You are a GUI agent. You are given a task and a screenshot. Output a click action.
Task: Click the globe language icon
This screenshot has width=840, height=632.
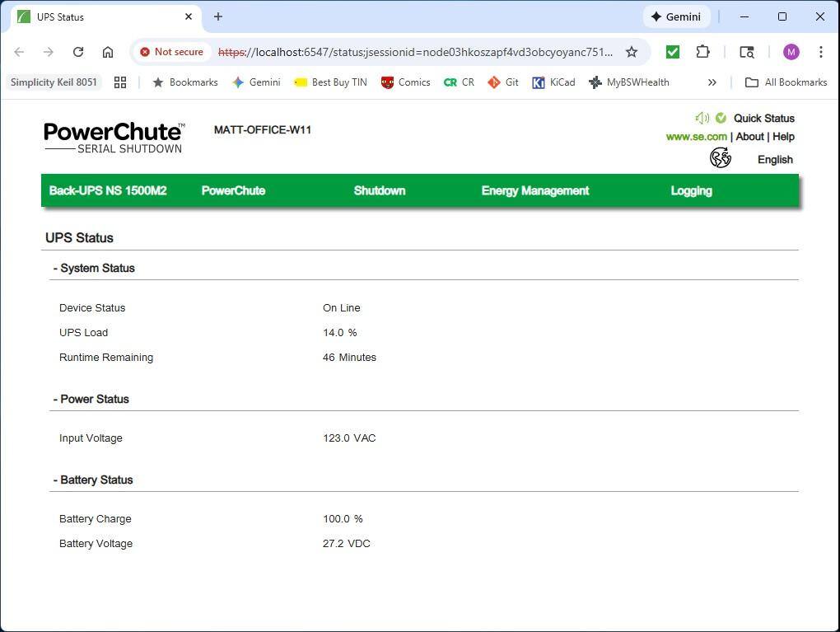coord(721,158)
